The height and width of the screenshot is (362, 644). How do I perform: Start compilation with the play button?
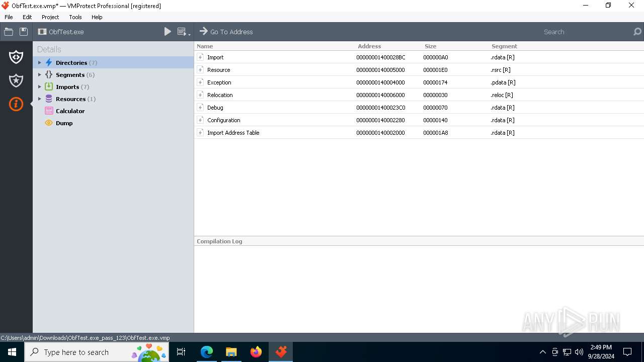coord(168,32)
